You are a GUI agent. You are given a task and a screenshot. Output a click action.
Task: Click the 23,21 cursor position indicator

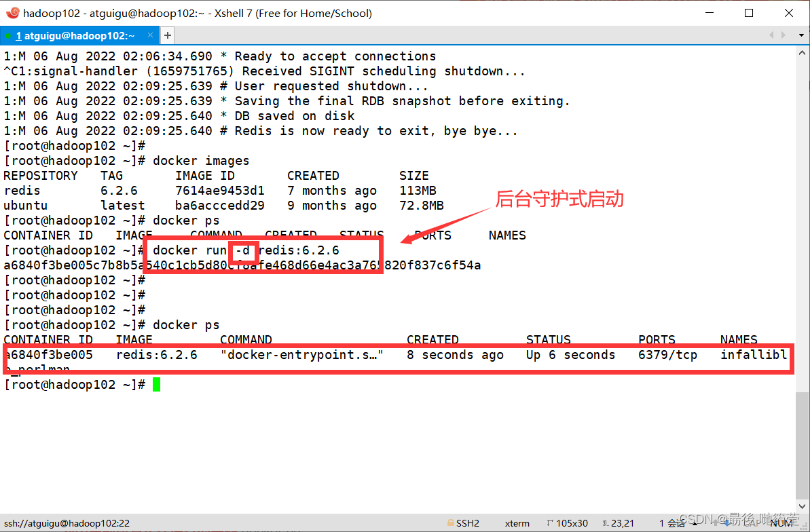[x=618, y=523]
